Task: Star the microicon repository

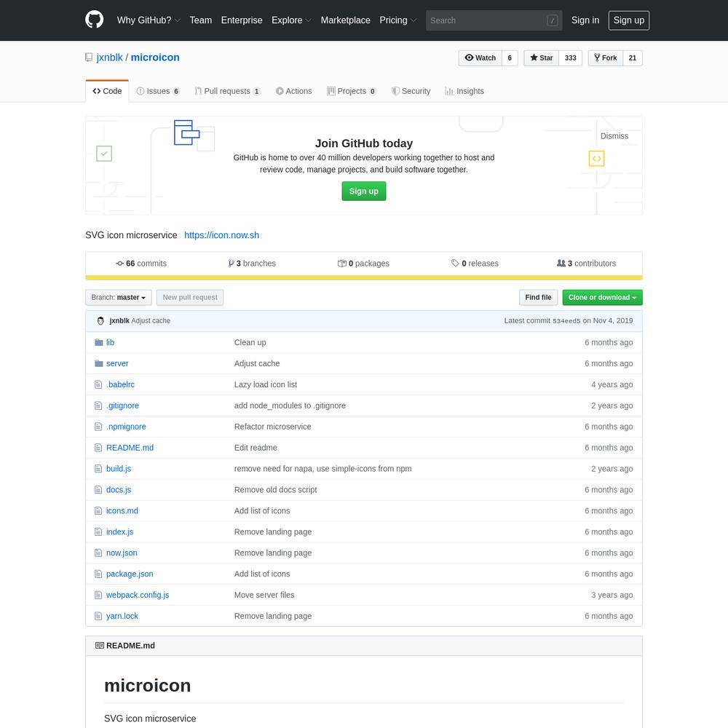Action: (x=542, y=58)
